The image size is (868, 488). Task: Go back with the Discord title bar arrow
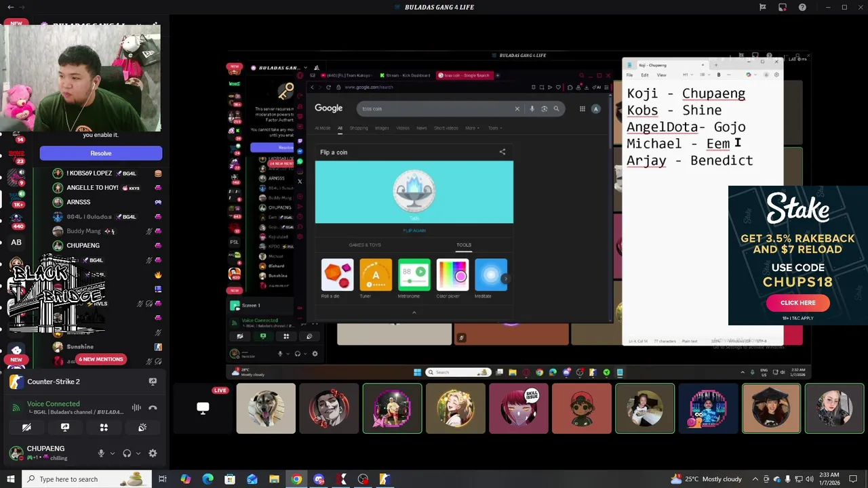(x=10, y=7)
